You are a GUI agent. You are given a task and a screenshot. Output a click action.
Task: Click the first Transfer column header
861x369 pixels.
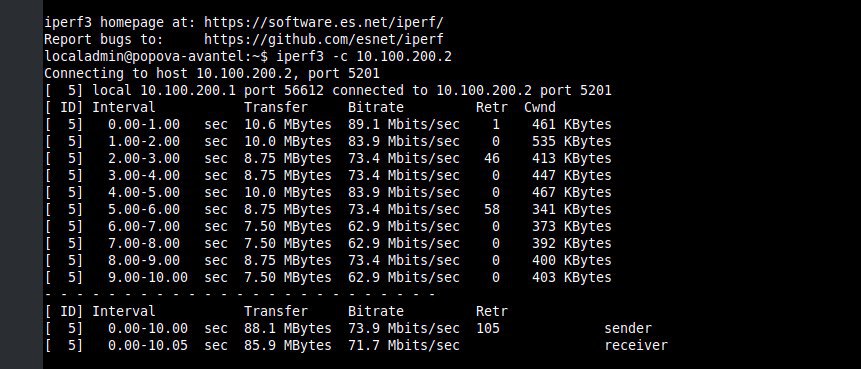point(276,108)
